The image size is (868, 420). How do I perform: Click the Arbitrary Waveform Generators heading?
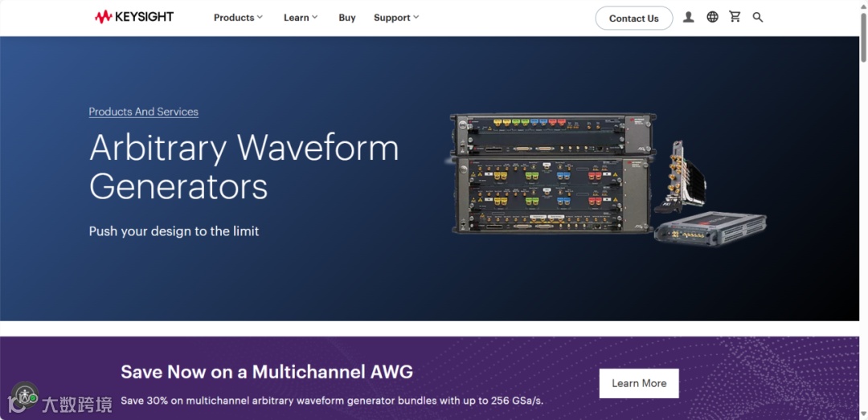pyautogui.click(x=244, y=167)
